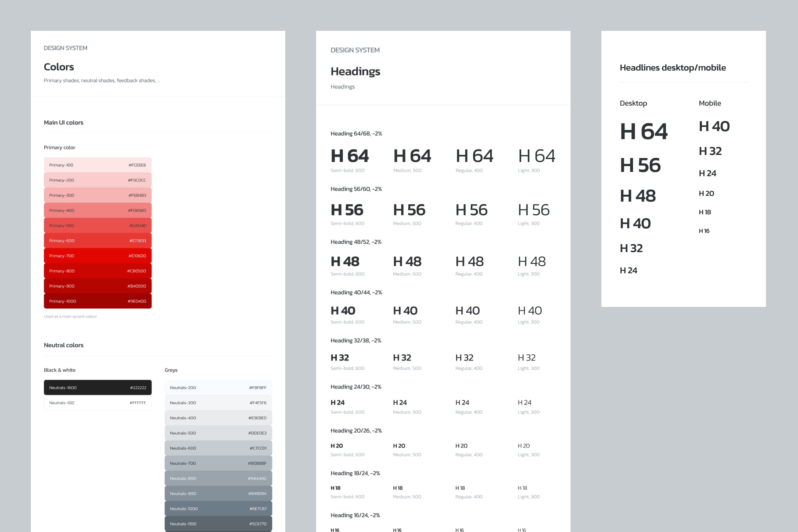The height and width of the screenshot is (532, 798).
Task: Click the Neutrals-500 grey swatch
Action: (x=218, y=433)
